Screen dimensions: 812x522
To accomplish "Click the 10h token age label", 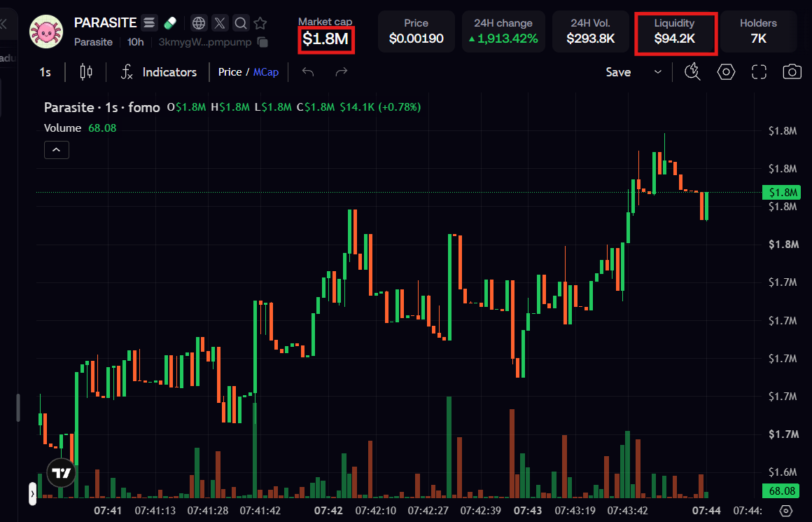I will point(136,42).
